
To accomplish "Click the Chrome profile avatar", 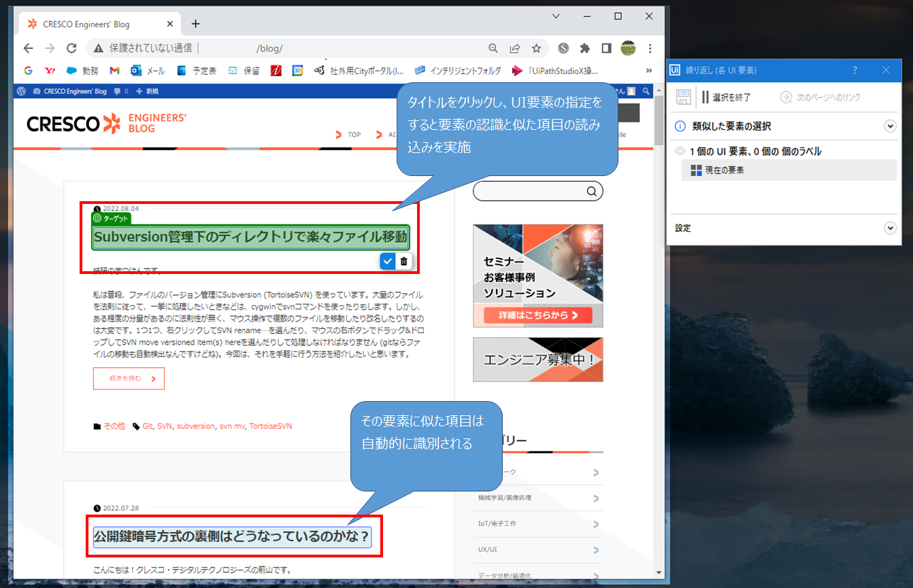I will [628, 48].
